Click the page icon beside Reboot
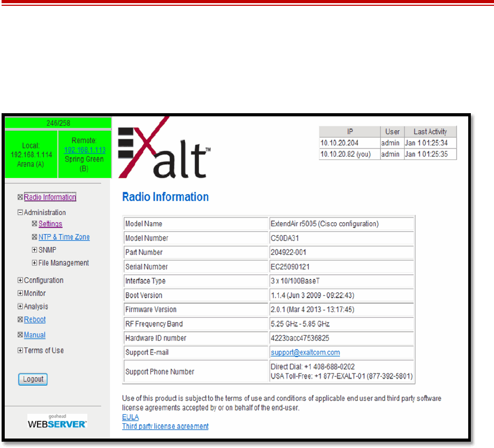This screenshot has height=448, width=494. tap(20, 320)
